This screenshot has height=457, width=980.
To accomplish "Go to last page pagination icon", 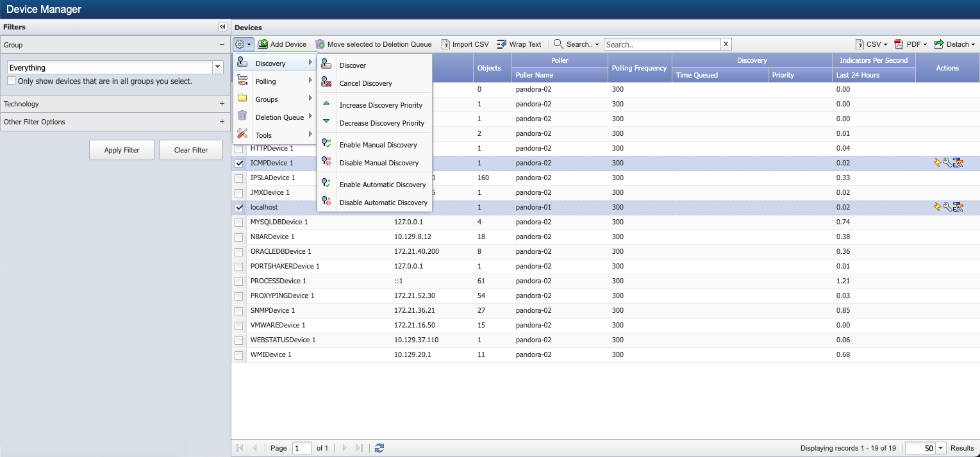I will coord(360,448).
